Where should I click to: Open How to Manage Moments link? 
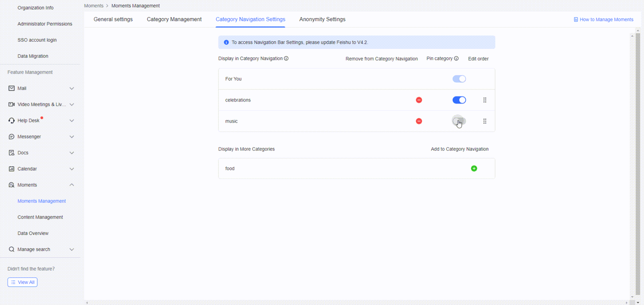(603, 20)
